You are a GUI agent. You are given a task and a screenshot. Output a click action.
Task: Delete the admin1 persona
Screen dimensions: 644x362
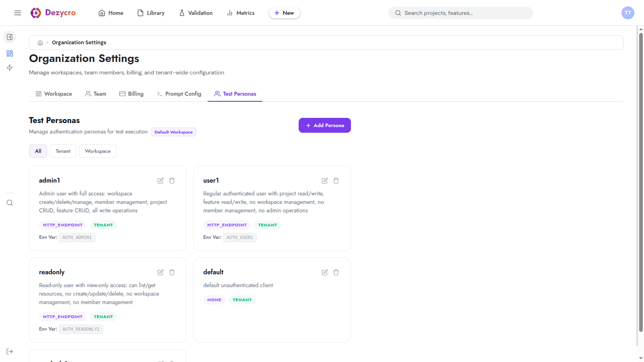coord(172,181)
